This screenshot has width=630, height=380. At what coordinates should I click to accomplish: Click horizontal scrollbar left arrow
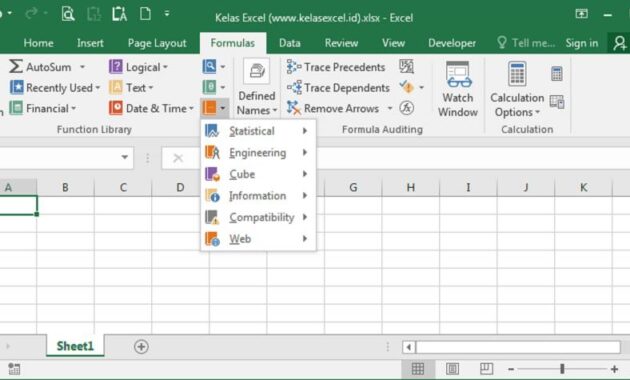coord(409,347)
